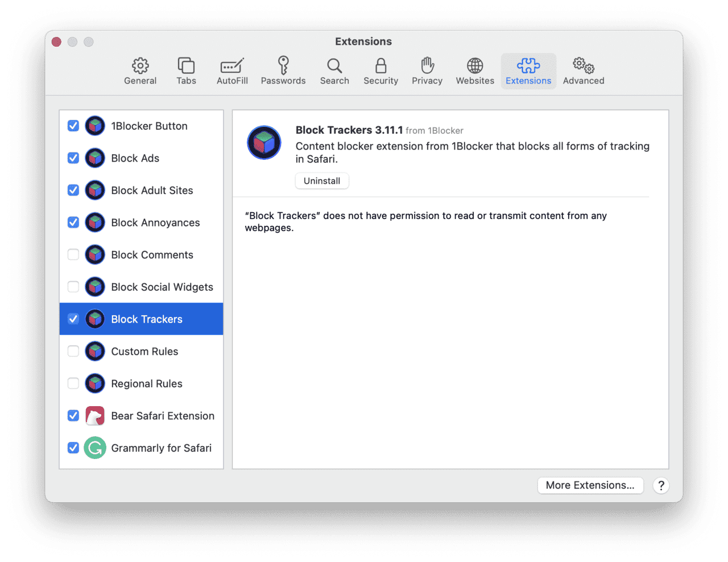Enable the Block Comments extension
The image size is (728, 562).
(x=73, y=254)
